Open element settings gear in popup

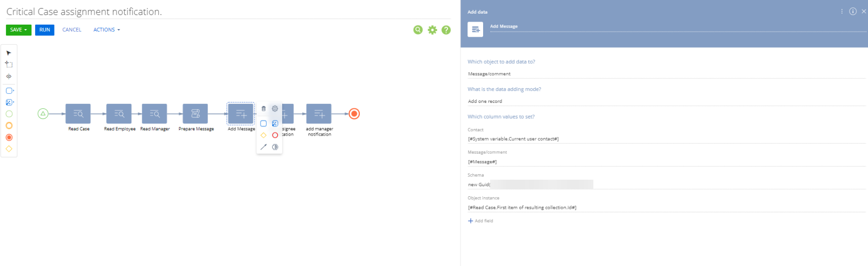tap(275, 108)
